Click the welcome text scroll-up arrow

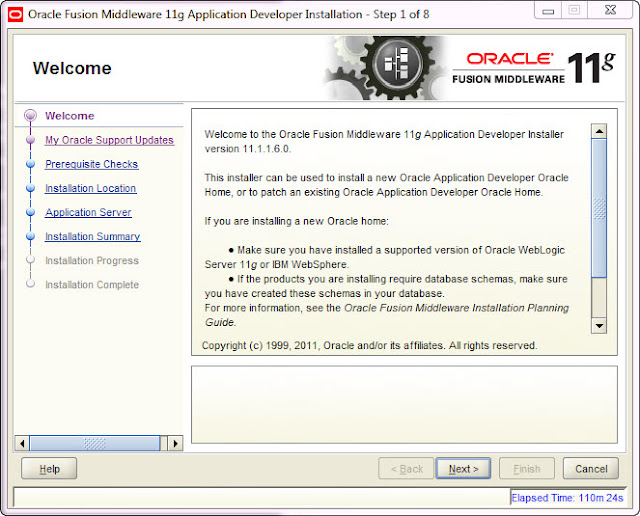(599, 131)
